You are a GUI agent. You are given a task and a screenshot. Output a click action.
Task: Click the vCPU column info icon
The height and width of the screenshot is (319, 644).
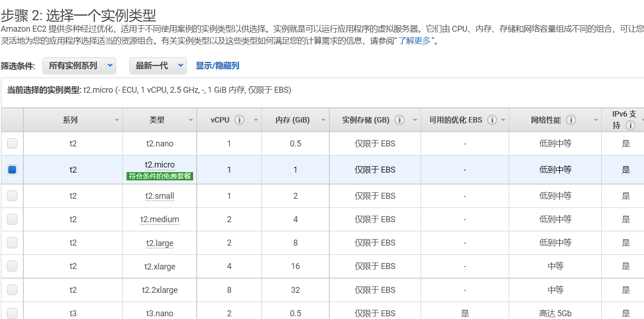pyautogui.click(x=239, y=120)
